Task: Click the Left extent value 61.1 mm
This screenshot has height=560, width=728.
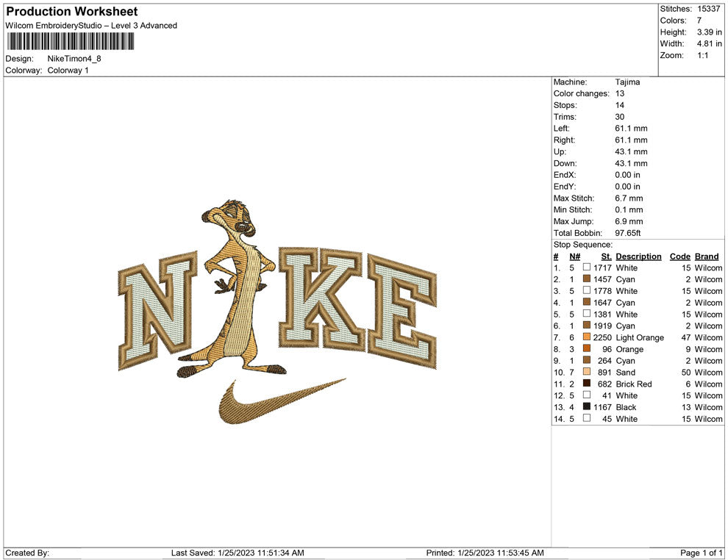Action: click(x=631, y=129)
